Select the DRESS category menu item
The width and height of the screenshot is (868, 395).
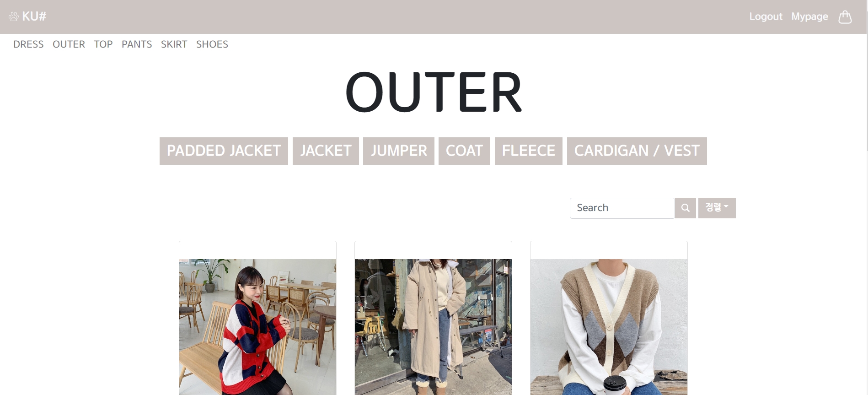28,44
